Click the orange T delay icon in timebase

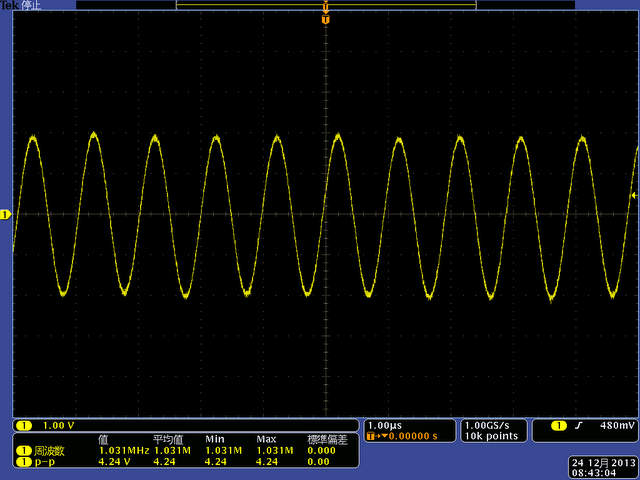(x=372, y=436)
